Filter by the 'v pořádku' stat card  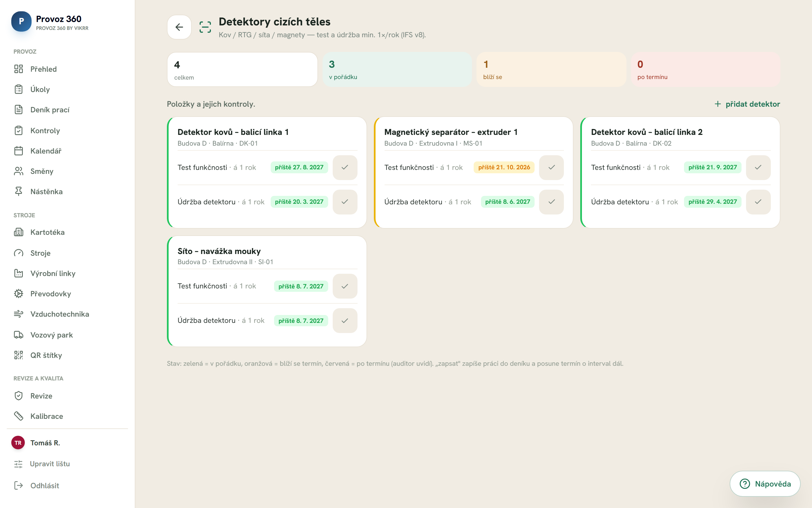(x=397, y=69)
